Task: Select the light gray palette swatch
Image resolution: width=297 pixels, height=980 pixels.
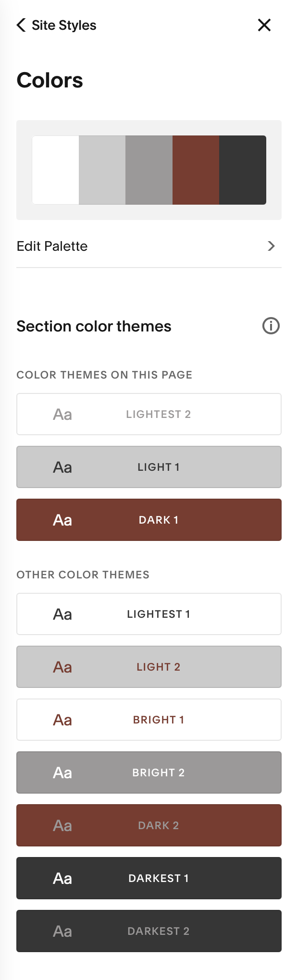Action: click(102, 170)
